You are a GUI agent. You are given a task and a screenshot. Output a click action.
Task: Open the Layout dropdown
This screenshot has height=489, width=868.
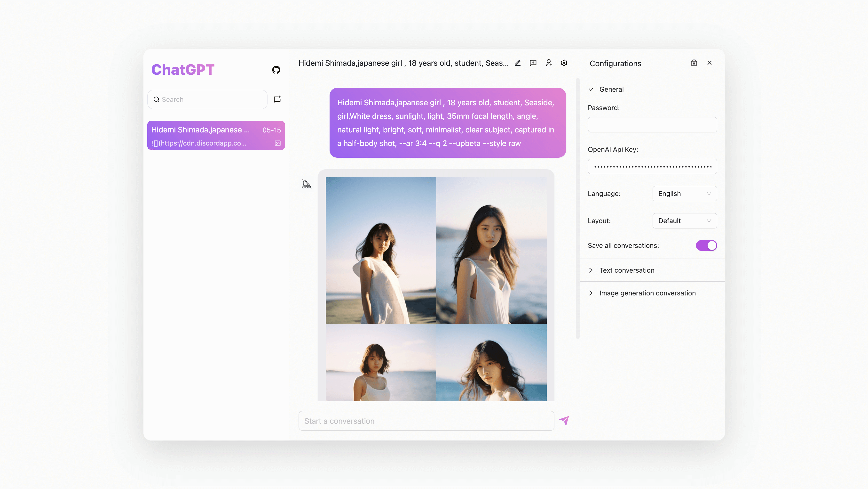click(x=684, y=221)
